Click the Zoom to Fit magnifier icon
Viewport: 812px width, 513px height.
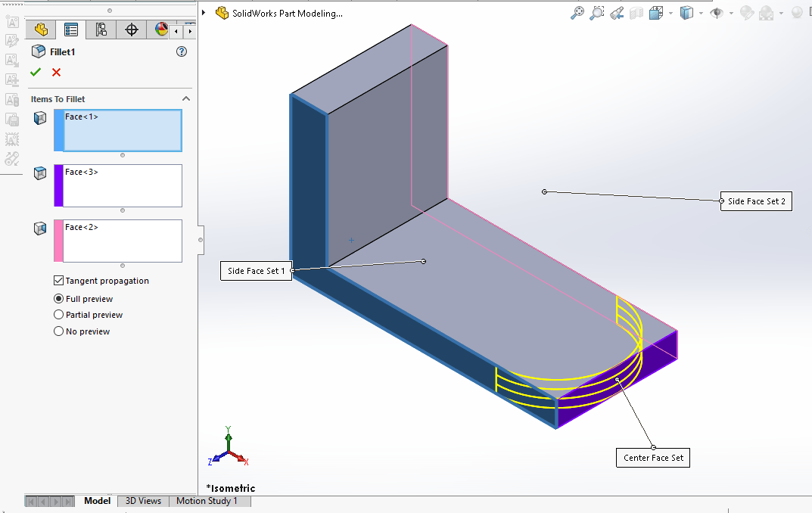[577, 13]
